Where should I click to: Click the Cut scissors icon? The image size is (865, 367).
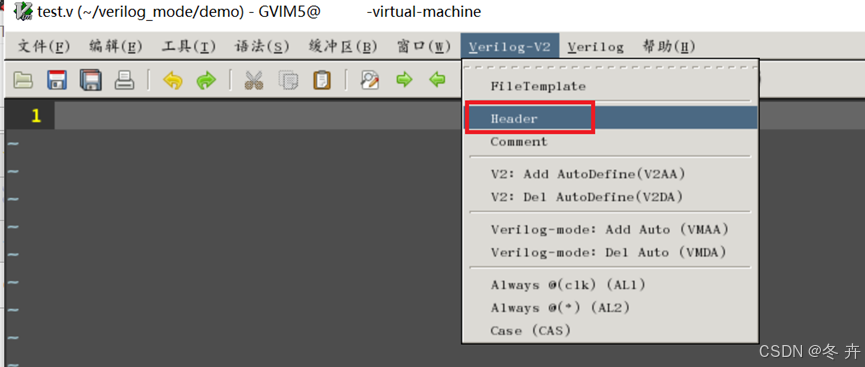[x=254, y=80]
